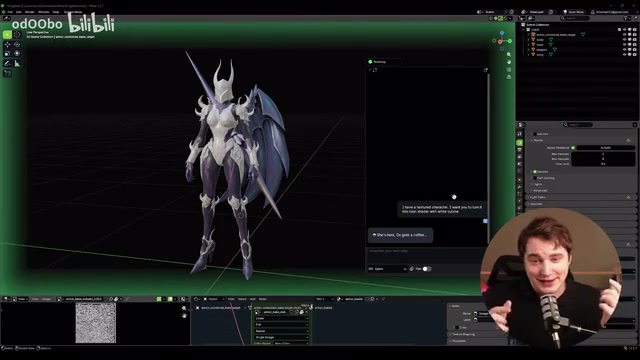The height and width of the screenshot is (360, 640).
Task: Click the navigation gizmo red X axis
Action: [500, 42]
